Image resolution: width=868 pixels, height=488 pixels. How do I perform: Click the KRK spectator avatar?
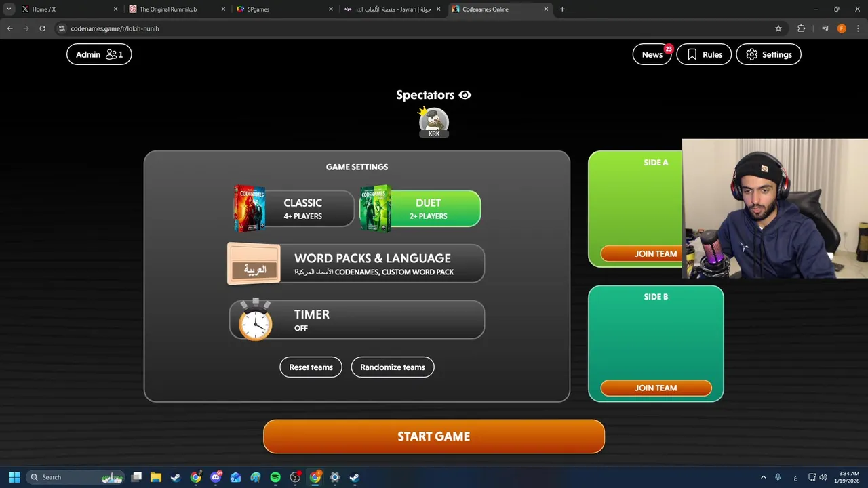click(434, 122)
